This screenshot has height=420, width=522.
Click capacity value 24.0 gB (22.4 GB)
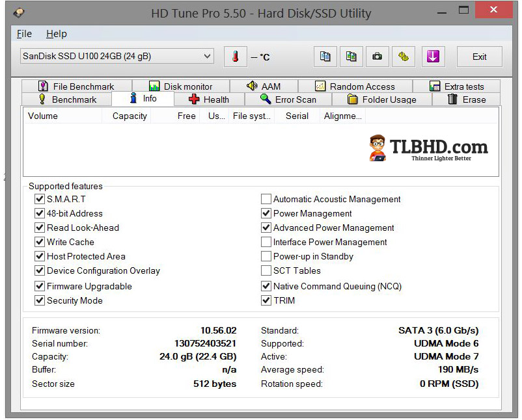pos(198,356)
